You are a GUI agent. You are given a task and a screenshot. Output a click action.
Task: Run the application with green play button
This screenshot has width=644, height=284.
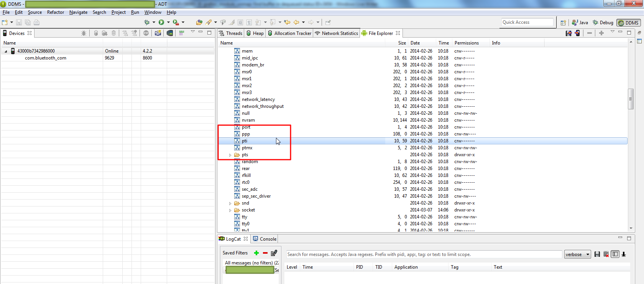coord(161,22)
